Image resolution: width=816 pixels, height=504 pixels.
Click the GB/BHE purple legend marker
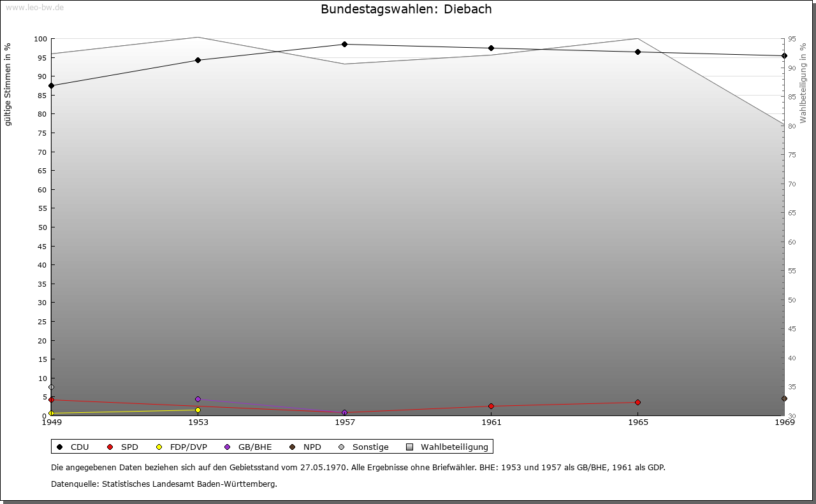[228, 447]
